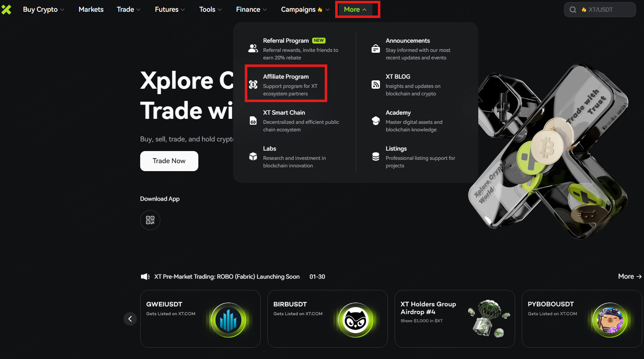This screenshot has height=359, width=644.
Task: Collapse the More menu
Action: click(x=355, y=9)
